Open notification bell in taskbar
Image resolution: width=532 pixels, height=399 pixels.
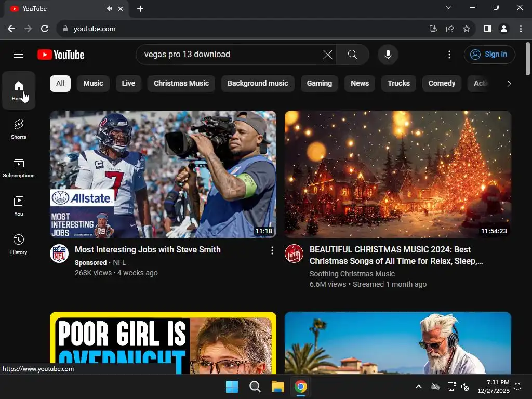click(518, 387)
